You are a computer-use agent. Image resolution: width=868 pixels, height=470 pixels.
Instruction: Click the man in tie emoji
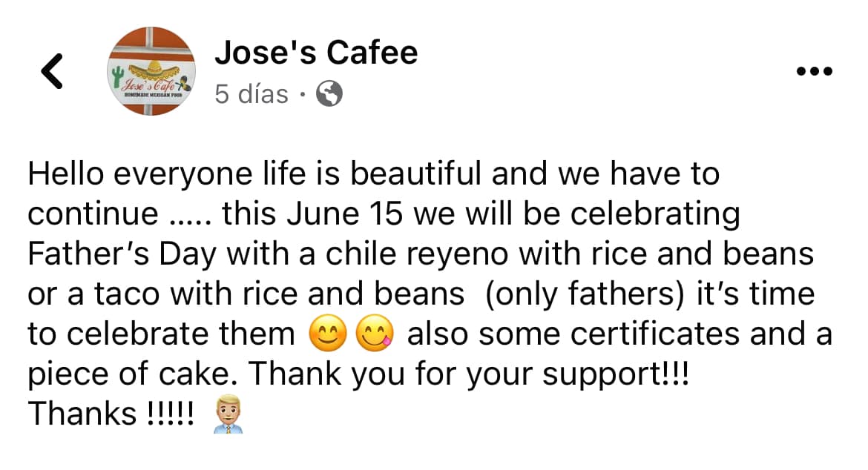point(228,414)
